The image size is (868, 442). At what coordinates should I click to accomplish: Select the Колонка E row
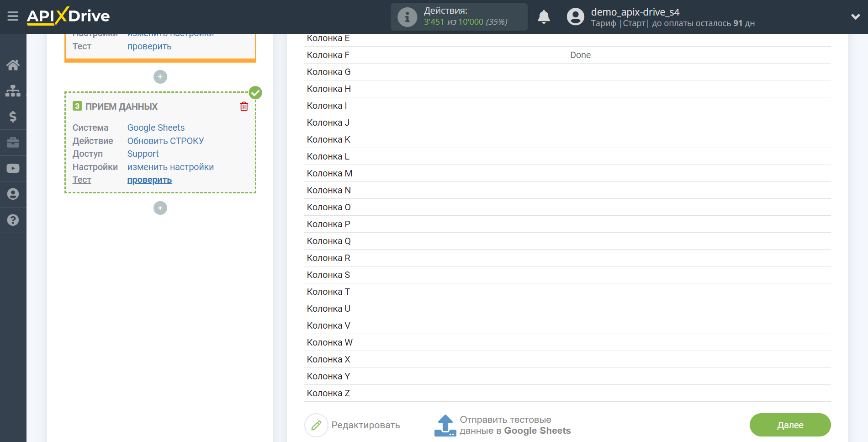coord(567,40)
